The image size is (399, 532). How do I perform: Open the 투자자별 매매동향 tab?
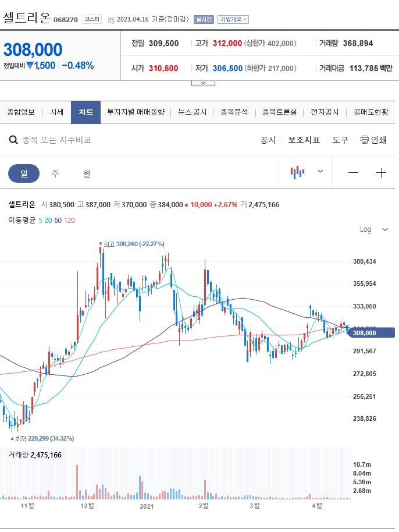click(x=136, y=112)
